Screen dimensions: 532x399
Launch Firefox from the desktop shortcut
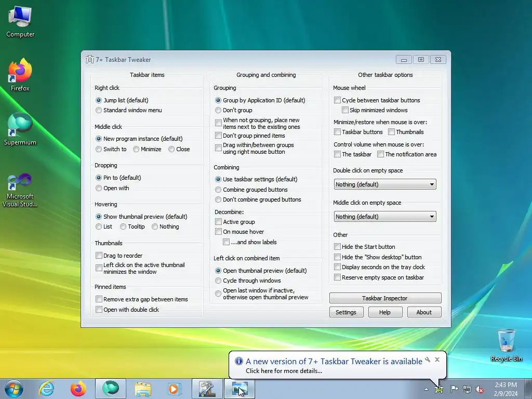pyautogui.click(x=20, y=75)
